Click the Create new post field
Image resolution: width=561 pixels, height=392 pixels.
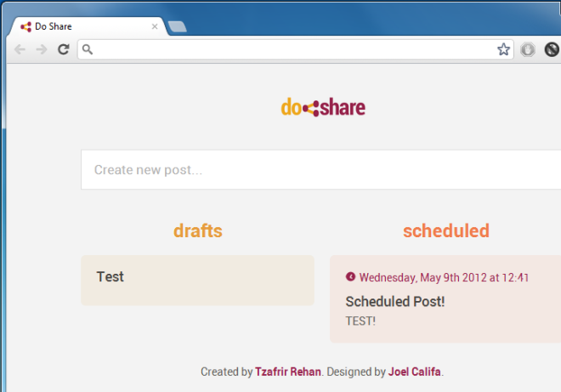point(321,170)
